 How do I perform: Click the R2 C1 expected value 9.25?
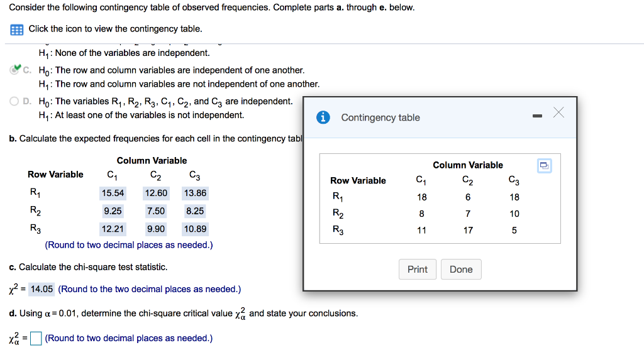pyautogui.click(x=113, y=211)
